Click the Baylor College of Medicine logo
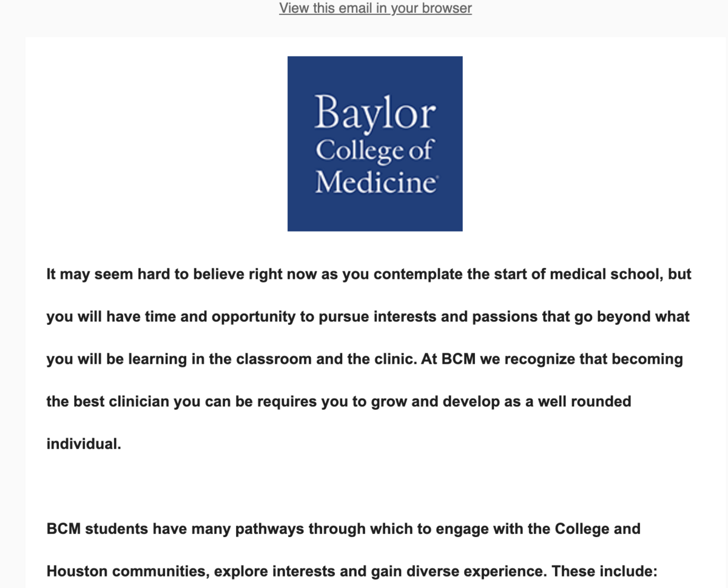Screen dimensions: 728x588 (x=375, y=144)
